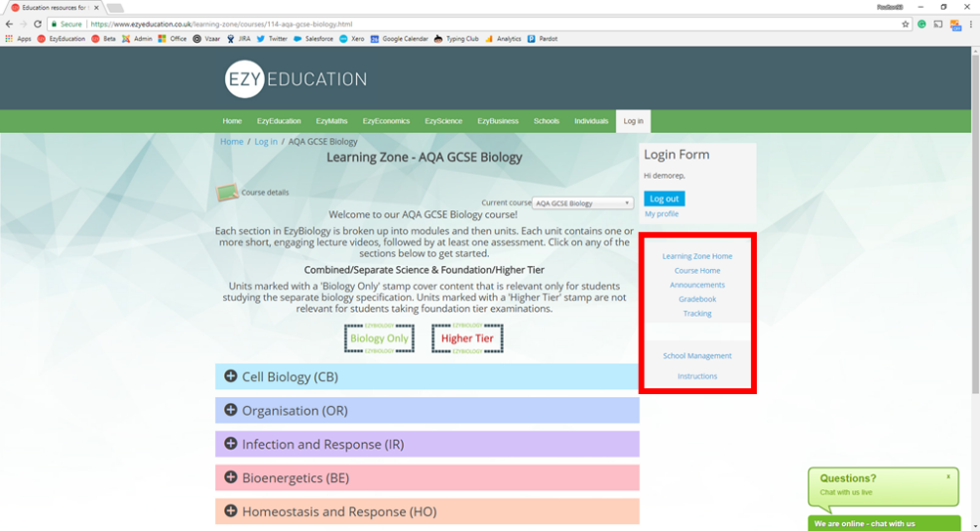Click the Higher Tier stamp
The image size is (980, 531).
point(467,338)
